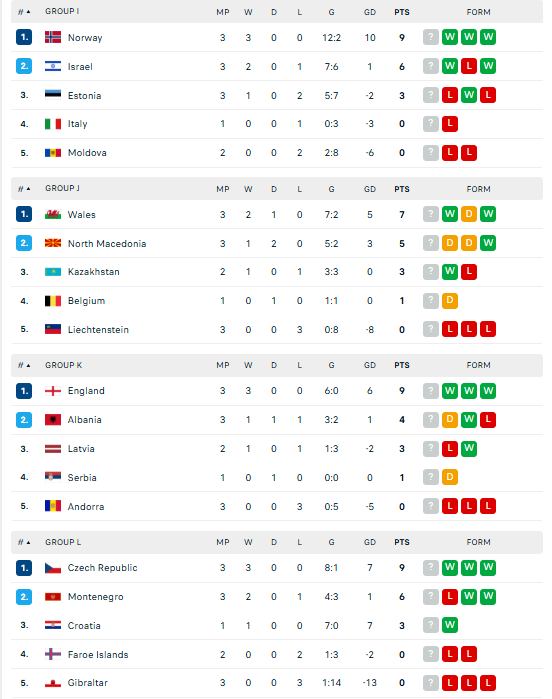Click the Albania flag icon

click(53, 420)
